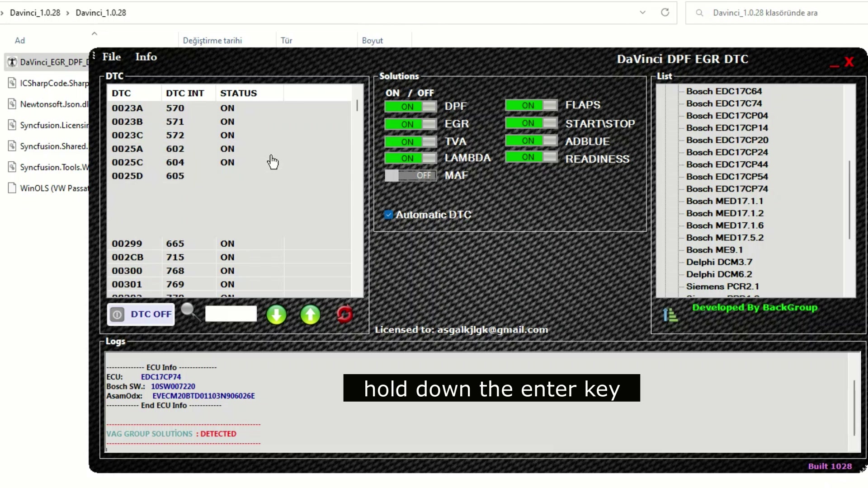Collapse the Ad column header chevron
The width and height of the screenshot is (868, 488).
94,33
